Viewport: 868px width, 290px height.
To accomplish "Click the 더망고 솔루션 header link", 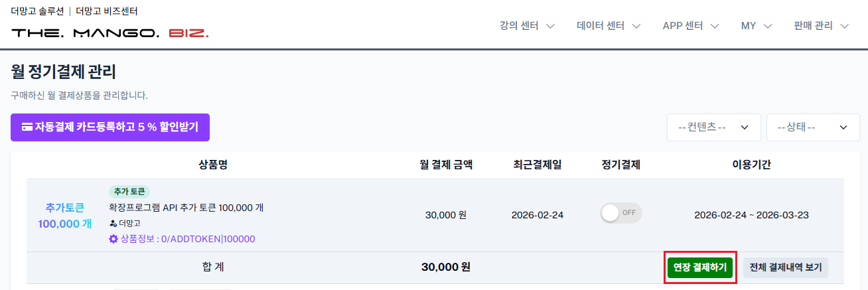I will click(38, 11).
